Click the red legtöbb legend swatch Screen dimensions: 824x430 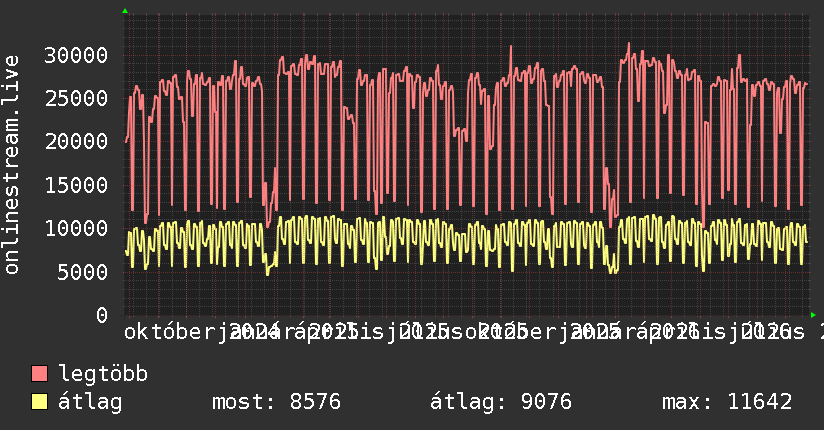coord(39,373)
